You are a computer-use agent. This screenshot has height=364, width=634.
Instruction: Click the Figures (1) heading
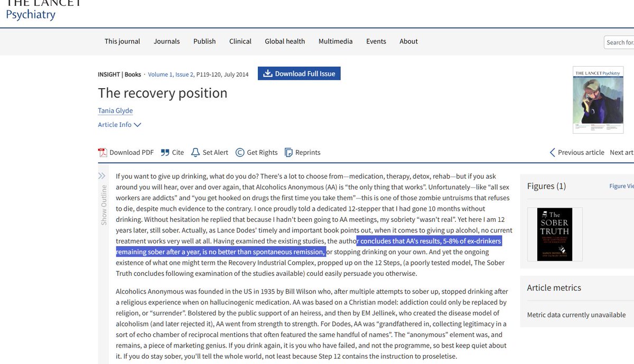(546, 186)
